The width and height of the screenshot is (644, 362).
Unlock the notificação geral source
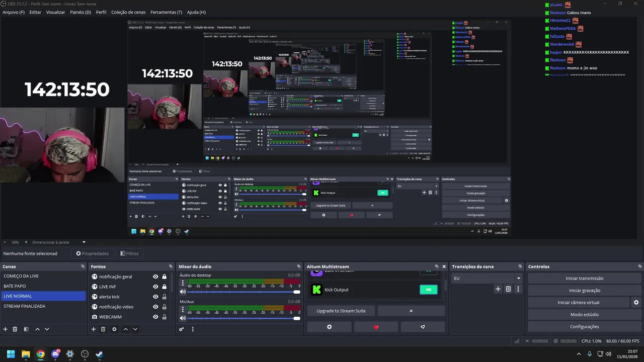tap(164, 277)
